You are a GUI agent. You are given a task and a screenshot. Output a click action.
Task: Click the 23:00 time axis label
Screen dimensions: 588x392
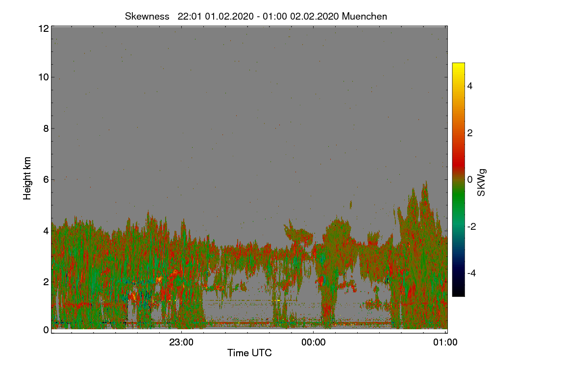(x=181, y=343)
